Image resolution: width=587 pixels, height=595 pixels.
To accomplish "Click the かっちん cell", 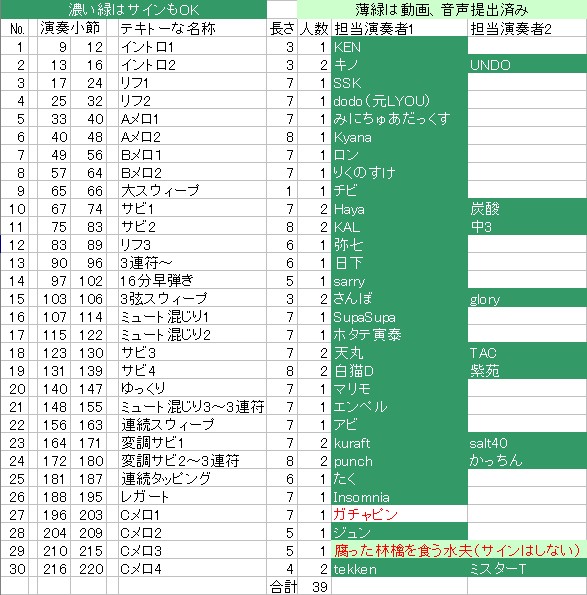I will (527, 461).
